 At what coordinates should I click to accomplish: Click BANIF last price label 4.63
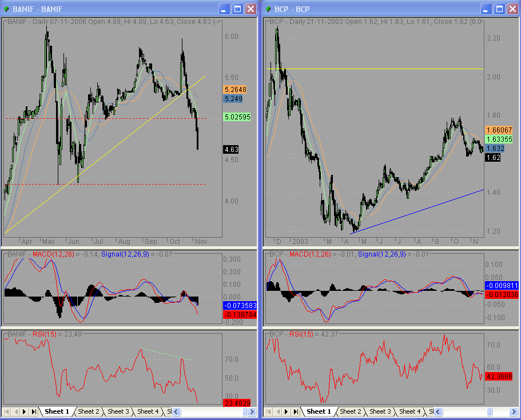point(231,149)
